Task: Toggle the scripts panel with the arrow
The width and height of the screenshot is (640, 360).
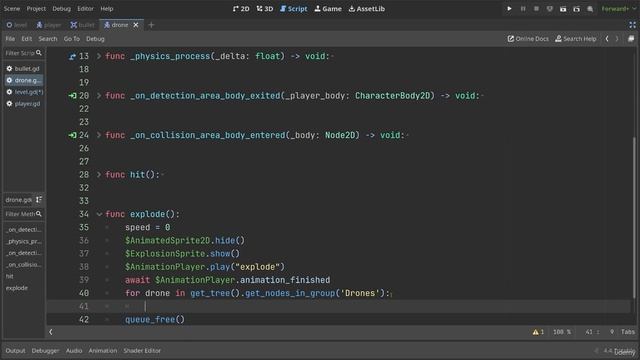Action: coord(51,332)
